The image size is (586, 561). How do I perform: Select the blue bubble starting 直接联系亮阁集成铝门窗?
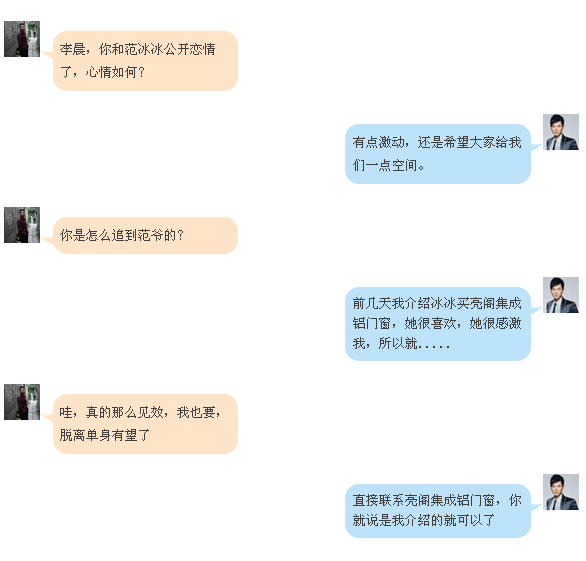(x=438, y=511)
